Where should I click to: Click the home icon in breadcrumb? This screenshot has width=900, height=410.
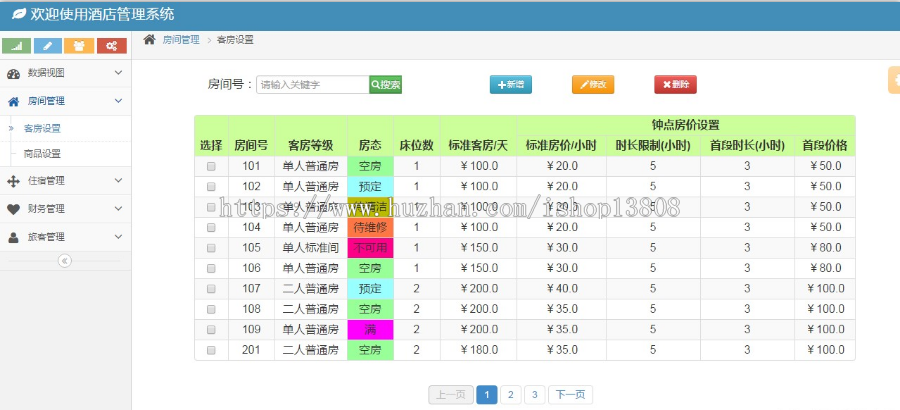coord(149,40)
